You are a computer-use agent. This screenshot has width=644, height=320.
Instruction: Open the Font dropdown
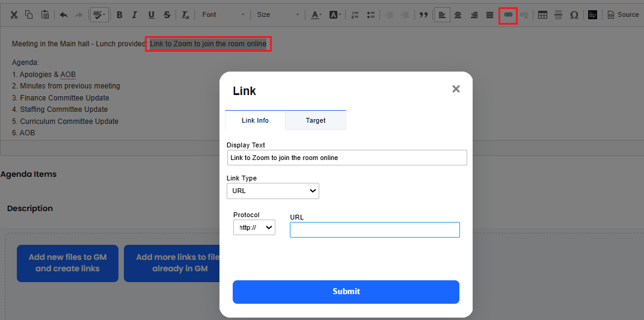[x=223, y=15]
